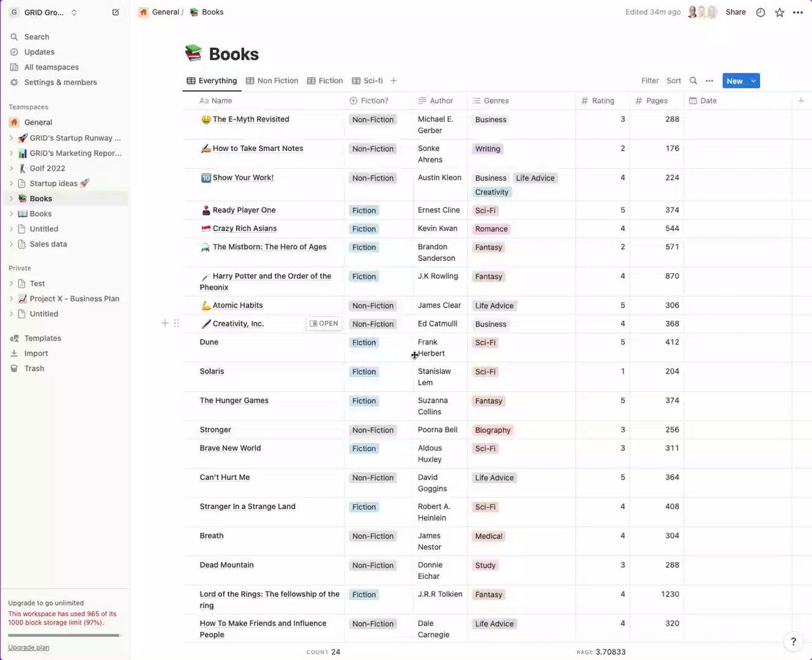This screenshot has height=660, width=812.
Task: Switch to the Fiction view tab
Action: point(330,81)
